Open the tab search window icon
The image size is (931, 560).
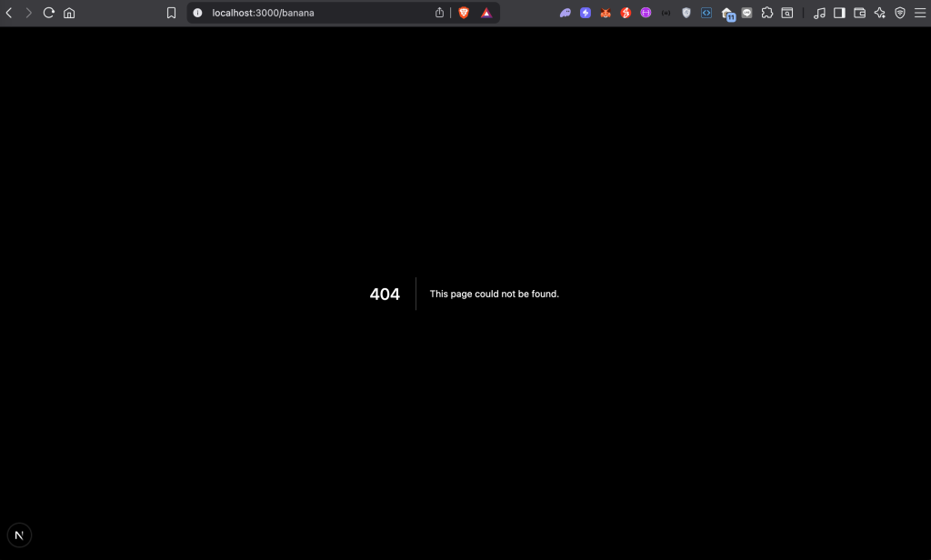[787, 13]
